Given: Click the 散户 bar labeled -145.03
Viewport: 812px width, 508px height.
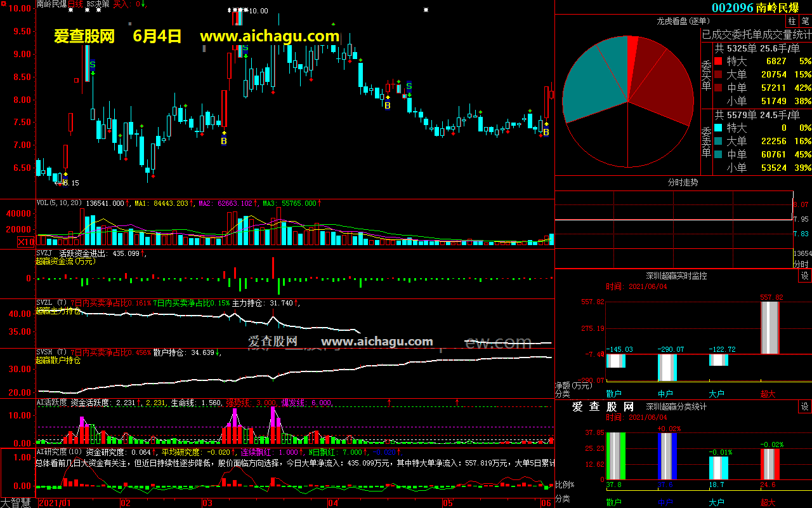Looking at the screenshot, I should [615, 361].
